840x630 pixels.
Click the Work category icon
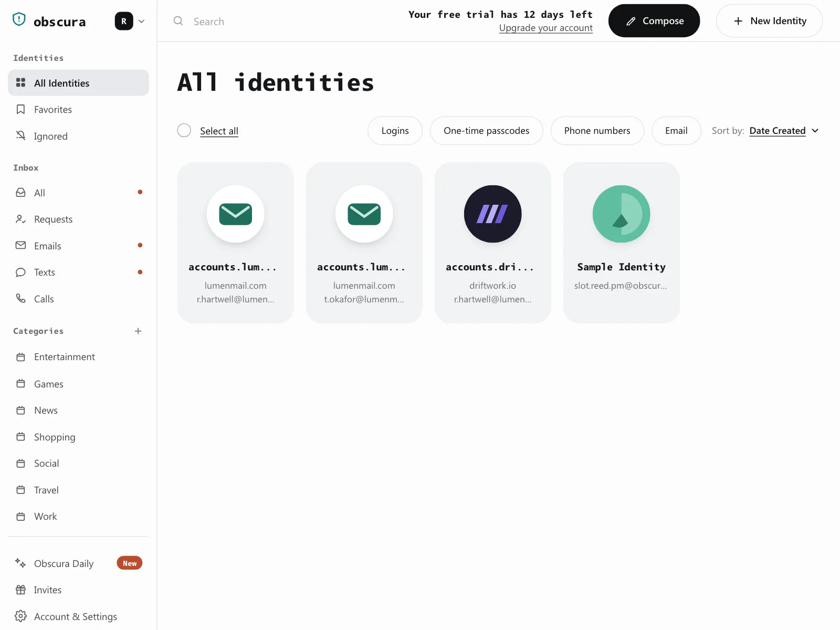21,516
